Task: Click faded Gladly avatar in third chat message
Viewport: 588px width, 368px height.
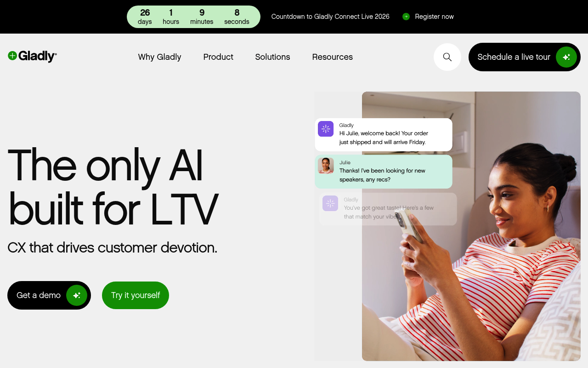Action: pos(330,203)
